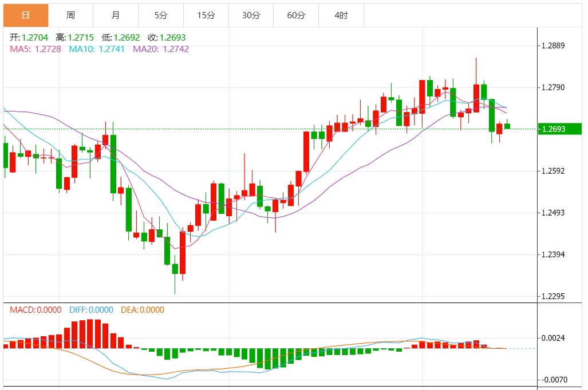The width and height of the screenshot is (588, 390).
Task: Click the MA20: 1.2742 label
Action: click(161, 49)
